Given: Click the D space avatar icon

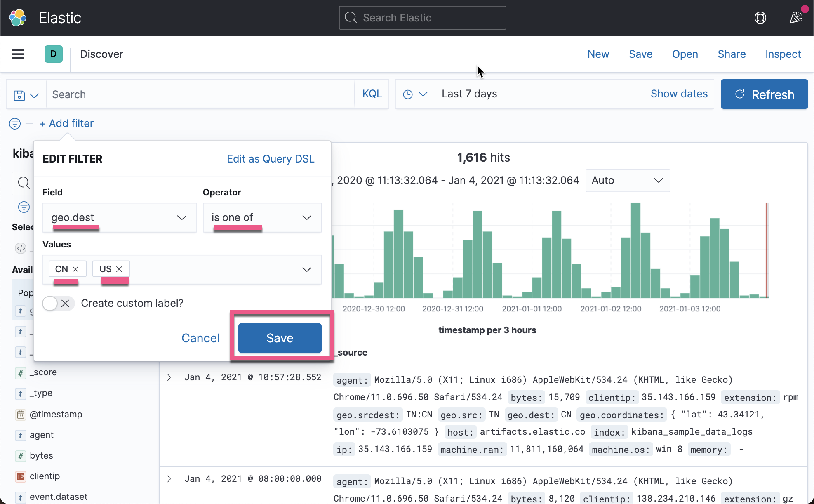Looking at the screenshot, I should click(54, 54).
